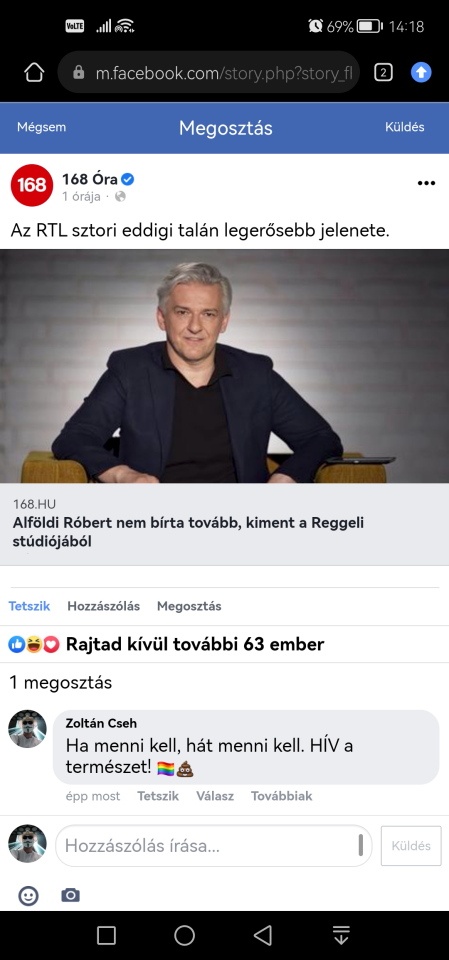Tap the Android back triangle button
Viewport: 449px width, 960px height.
coord(263,935)
